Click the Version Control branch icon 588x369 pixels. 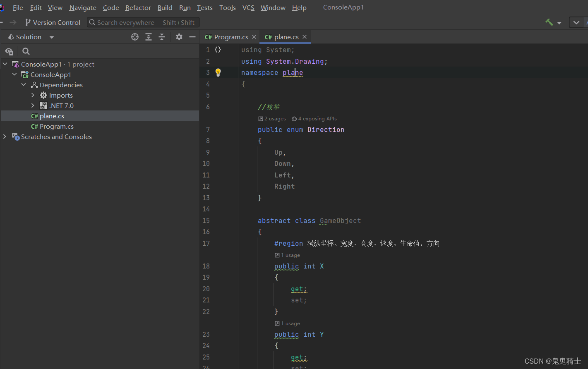(28, 22)
